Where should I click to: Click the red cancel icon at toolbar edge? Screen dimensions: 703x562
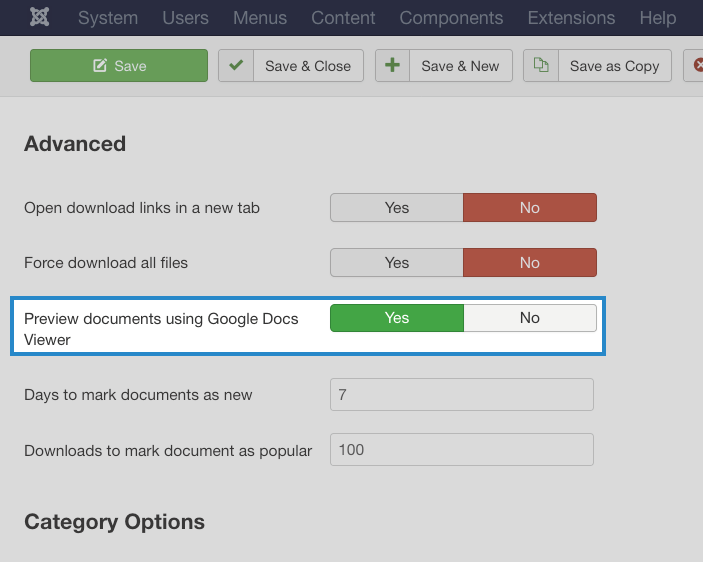[x=698, y=65]
